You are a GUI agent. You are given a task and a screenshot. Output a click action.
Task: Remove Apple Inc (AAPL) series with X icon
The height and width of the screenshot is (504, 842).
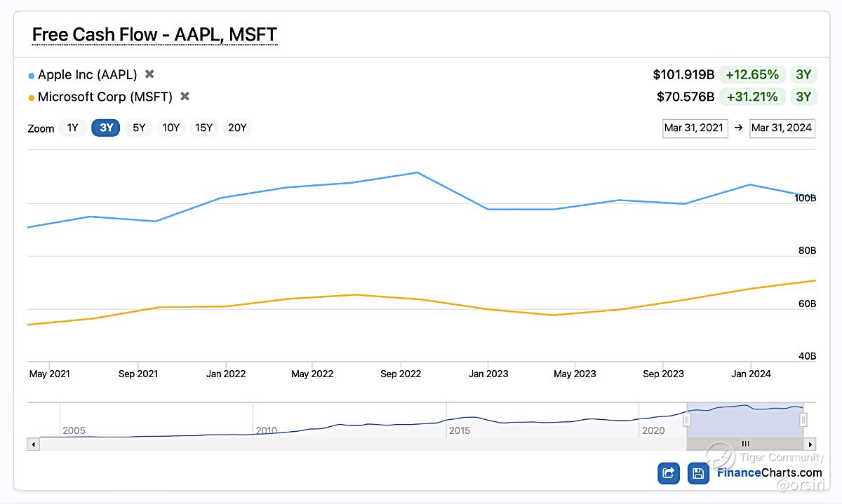tap(149, 74)
